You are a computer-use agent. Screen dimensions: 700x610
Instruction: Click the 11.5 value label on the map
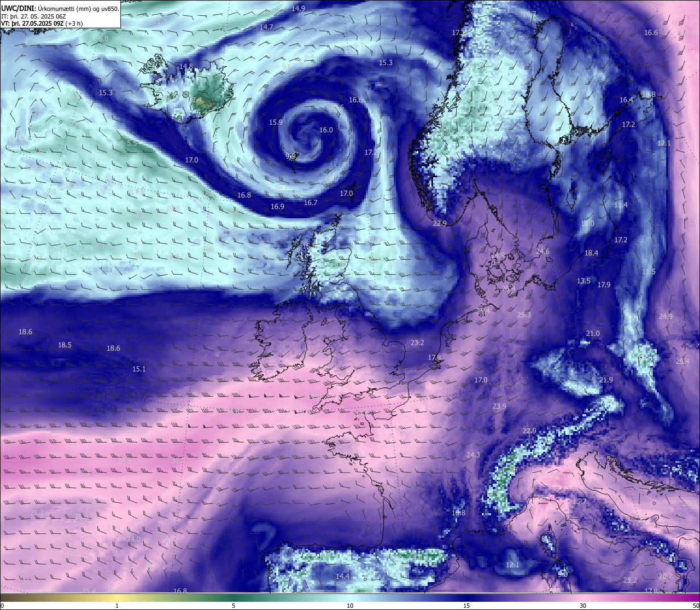649,272
